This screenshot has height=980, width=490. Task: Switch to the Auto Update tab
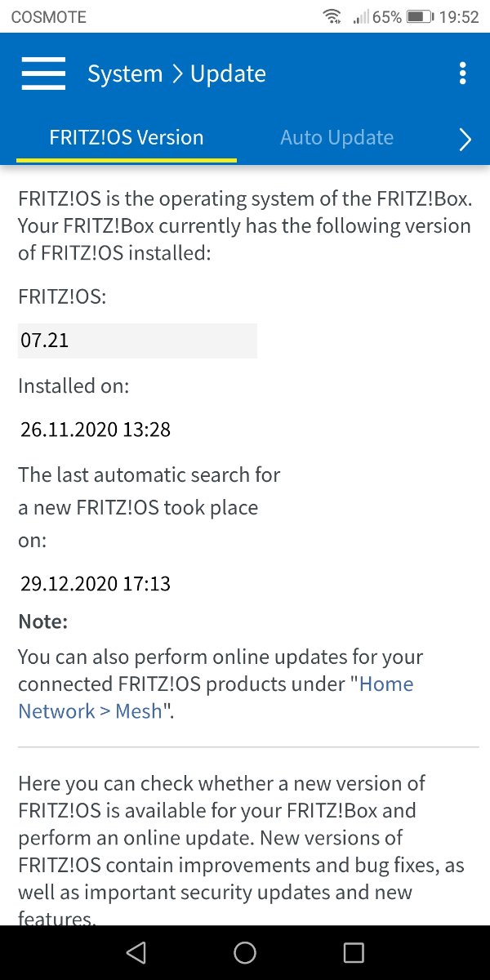336,137
